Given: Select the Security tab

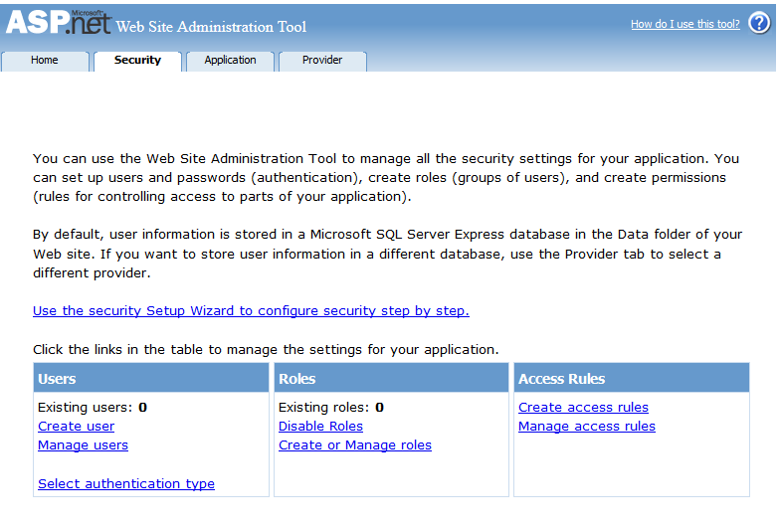Looking at the screenshot, I should pyautogui.click(x=137, y=61).
